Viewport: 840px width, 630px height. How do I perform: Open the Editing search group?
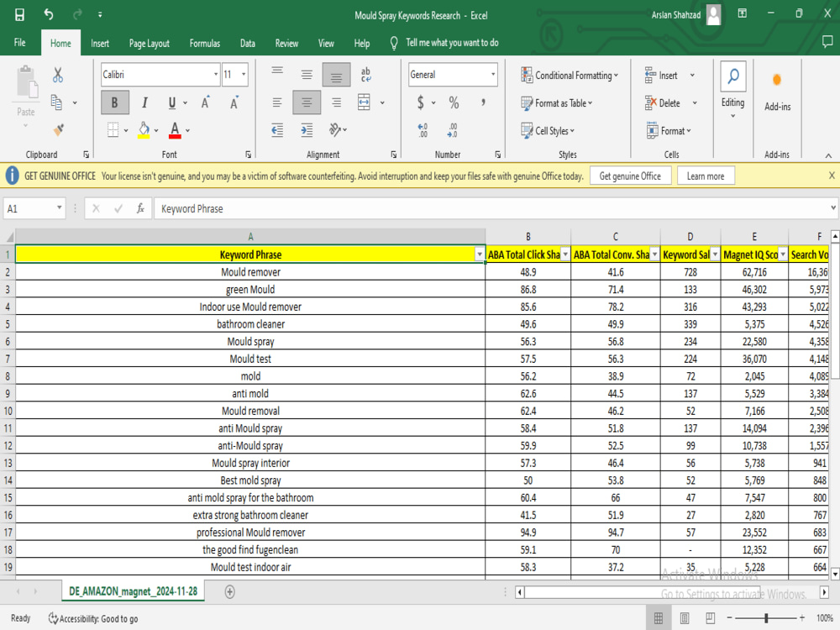tap(732, 90)
